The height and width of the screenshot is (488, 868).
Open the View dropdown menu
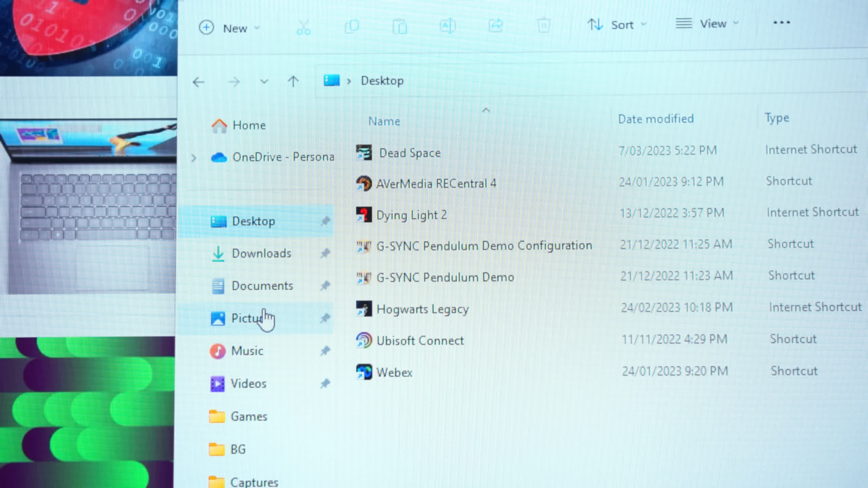pos(707,24)
